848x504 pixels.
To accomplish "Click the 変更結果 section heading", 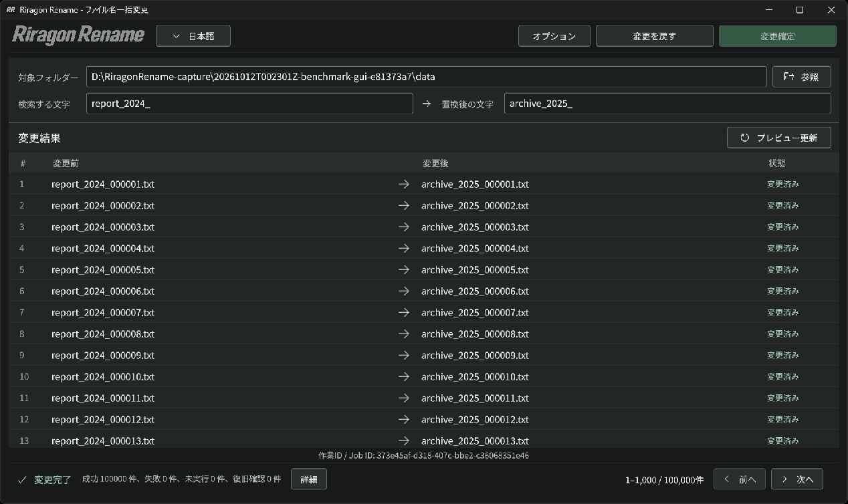I will click(x=39, y=138).
